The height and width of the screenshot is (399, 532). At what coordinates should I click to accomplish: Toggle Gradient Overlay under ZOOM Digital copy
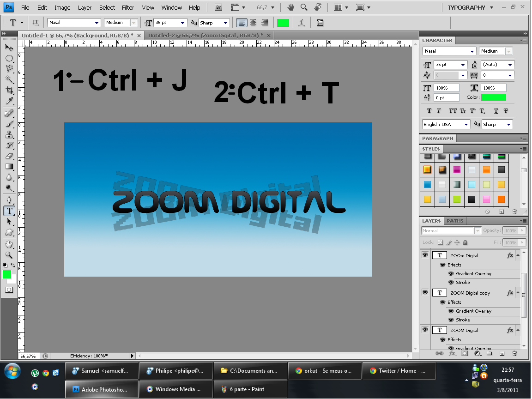click(451, 311)
